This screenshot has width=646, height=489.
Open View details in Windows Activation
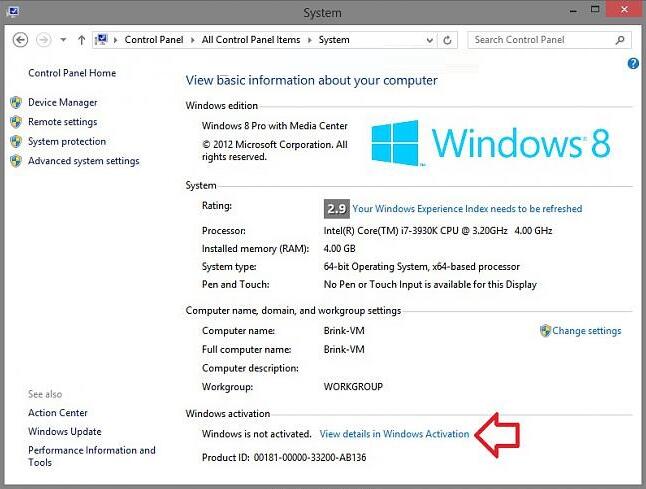click(394, 434)
